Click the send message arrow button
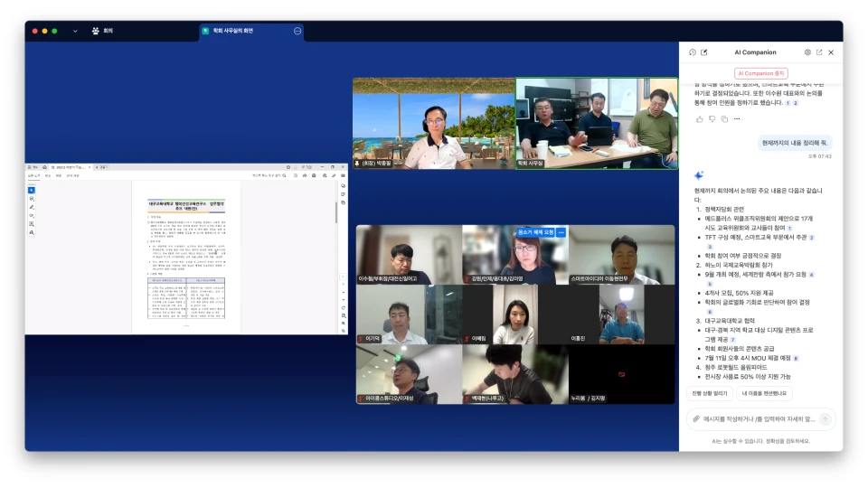The height and width of the screenshot is (488, 868). (x=826, y=419)
